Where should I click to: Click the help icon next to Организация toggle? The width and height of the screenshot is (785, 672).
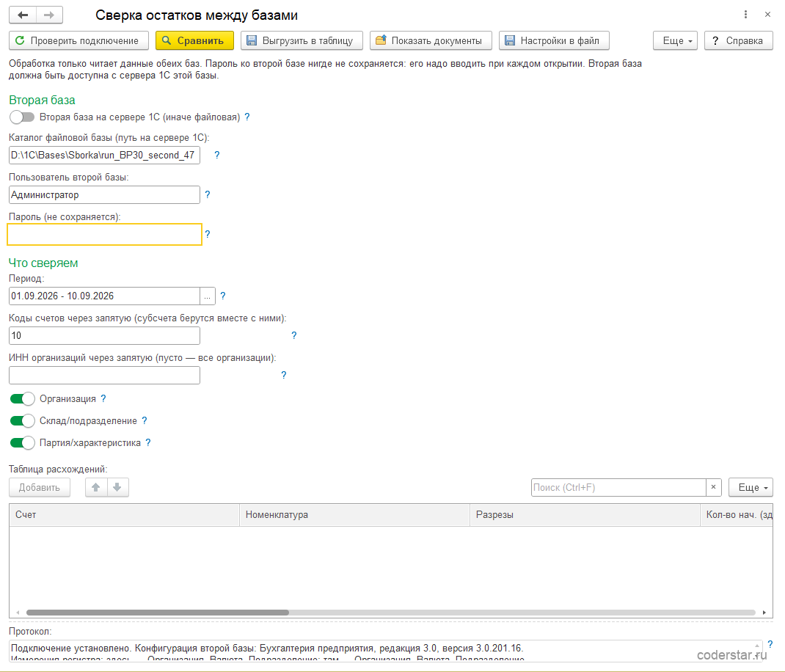(x=103, y=398)
